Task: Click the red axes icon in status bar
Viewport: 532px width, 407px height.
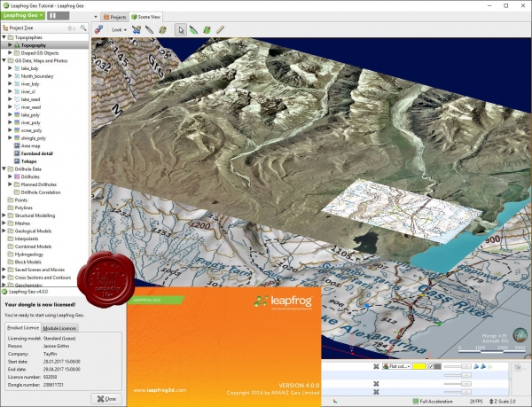Action: click(335, 401)
